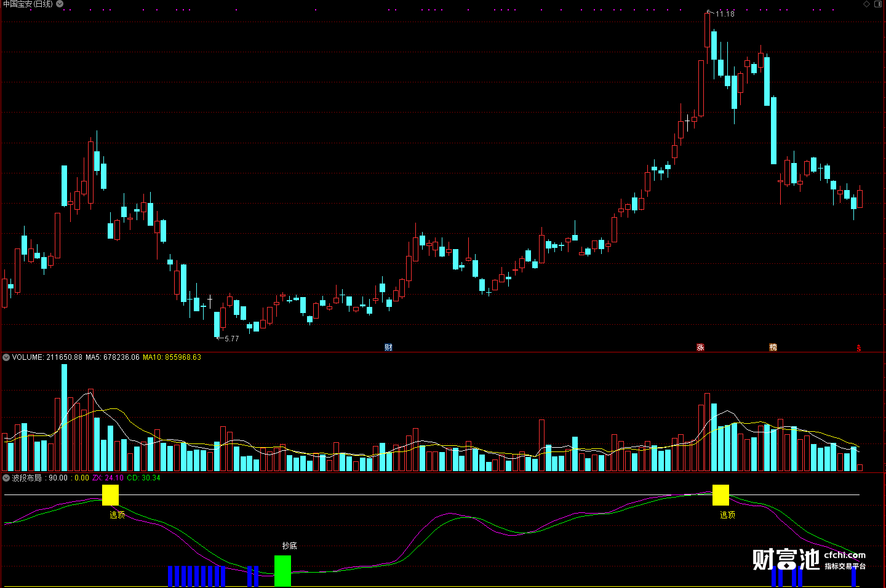The image size is (886, 588).
Task: Click the first yellow 逃顶 signal block
Action: coord(110,495)
